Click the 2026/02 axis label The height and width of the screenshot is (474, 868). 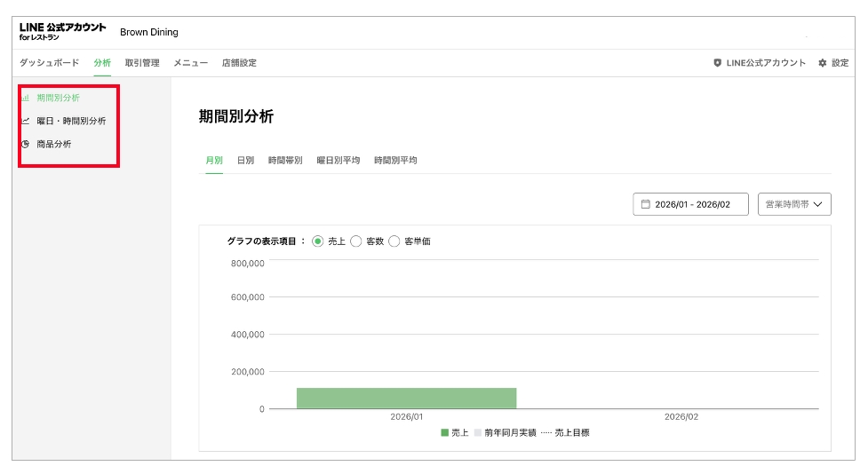pos(681,417)
